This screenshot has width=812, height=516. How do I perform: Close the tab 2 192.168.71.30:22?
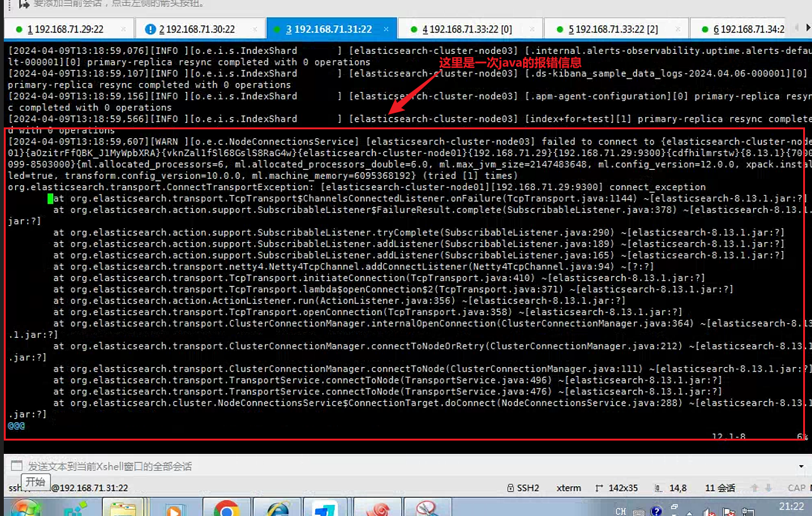(254, 29)
